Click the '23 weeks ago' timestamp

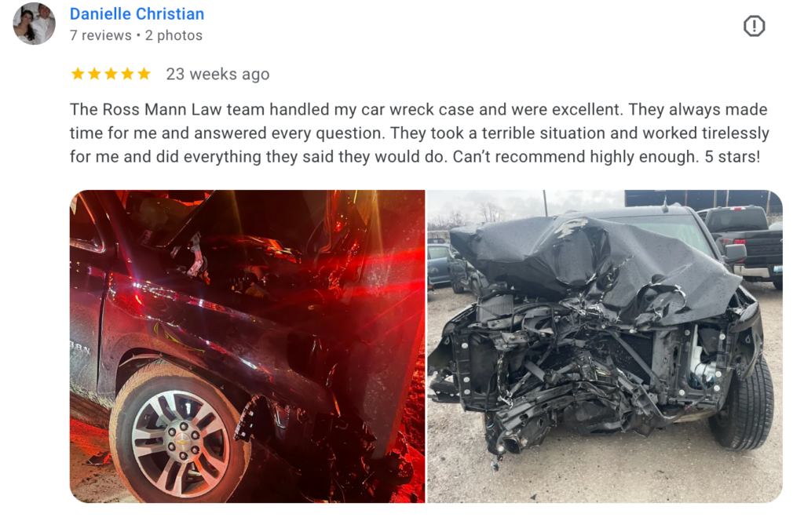coord(217,75)
